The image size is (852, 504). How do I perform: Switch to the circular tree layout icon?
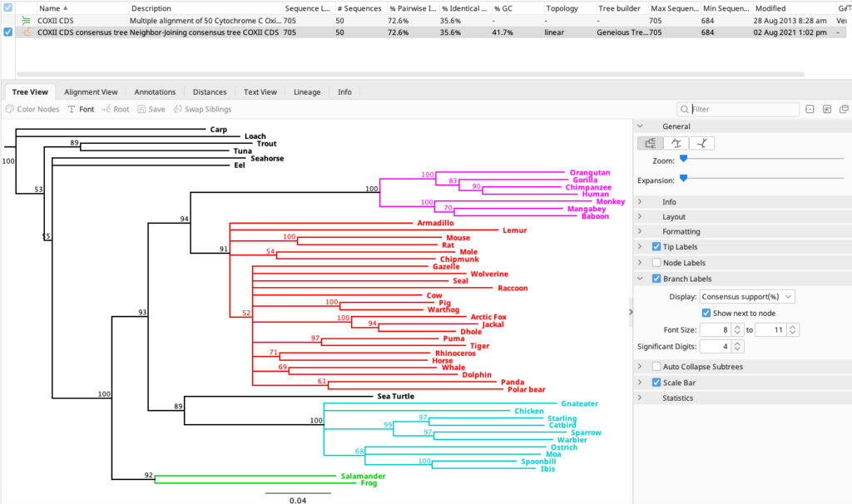click(x=676, y=143)
